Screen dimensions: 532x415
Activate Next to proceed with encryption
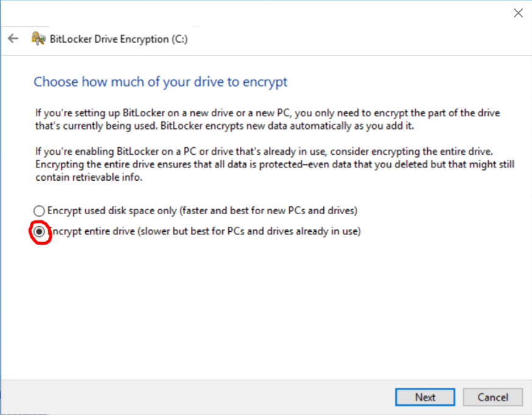pyautogui.click(x=424, y=397)
